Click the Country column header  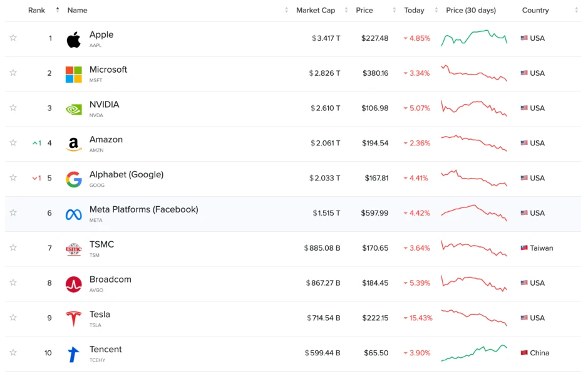(x=535, y=10)
